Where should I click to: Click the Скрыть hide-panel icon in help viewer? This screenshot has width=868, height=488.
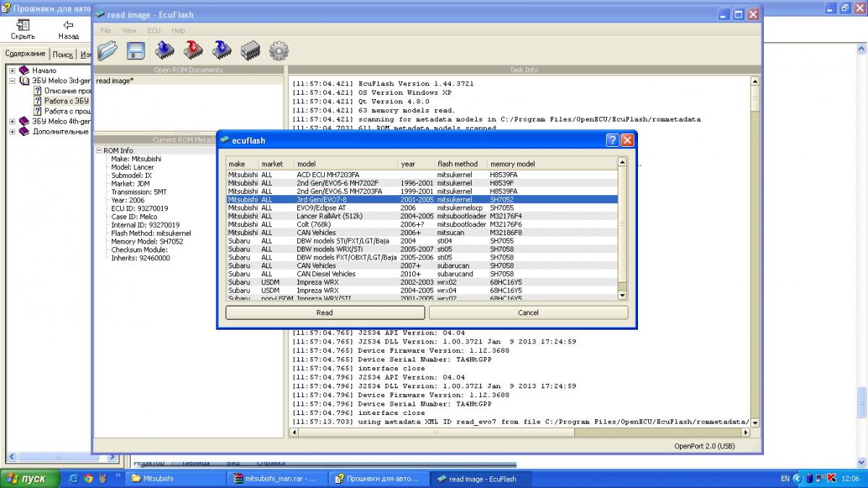coord(23,25)
